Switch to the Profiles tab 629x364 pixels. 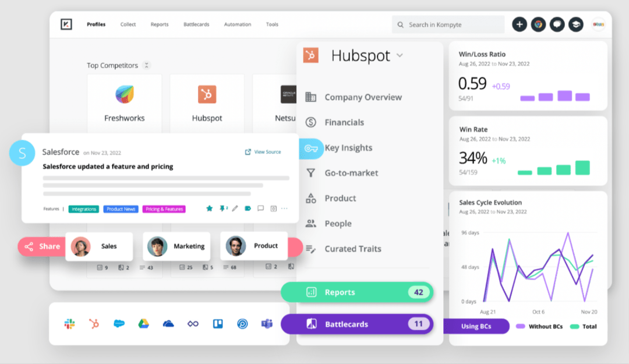click(96, 24)
